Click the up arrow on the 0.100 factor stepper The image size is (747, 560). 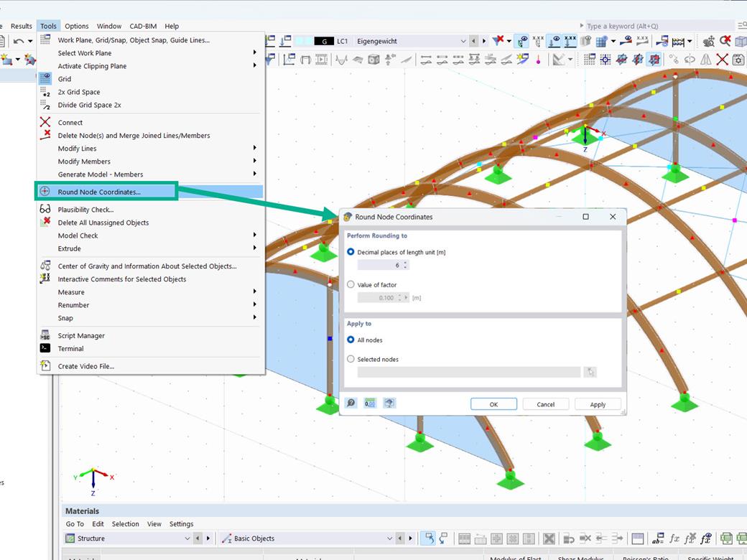click(x=399, y=295)
